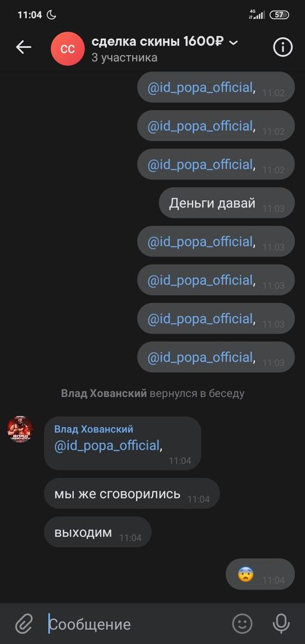The image size is (305, 644).
Task: Tap the moon do-not-disturb status icon
Action: [x=51, y=15]
